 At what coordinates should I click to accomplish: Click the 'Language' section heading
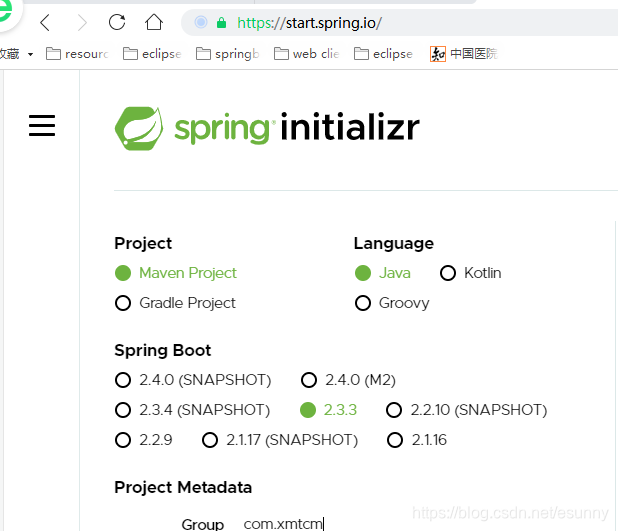[x=393, y=244]
